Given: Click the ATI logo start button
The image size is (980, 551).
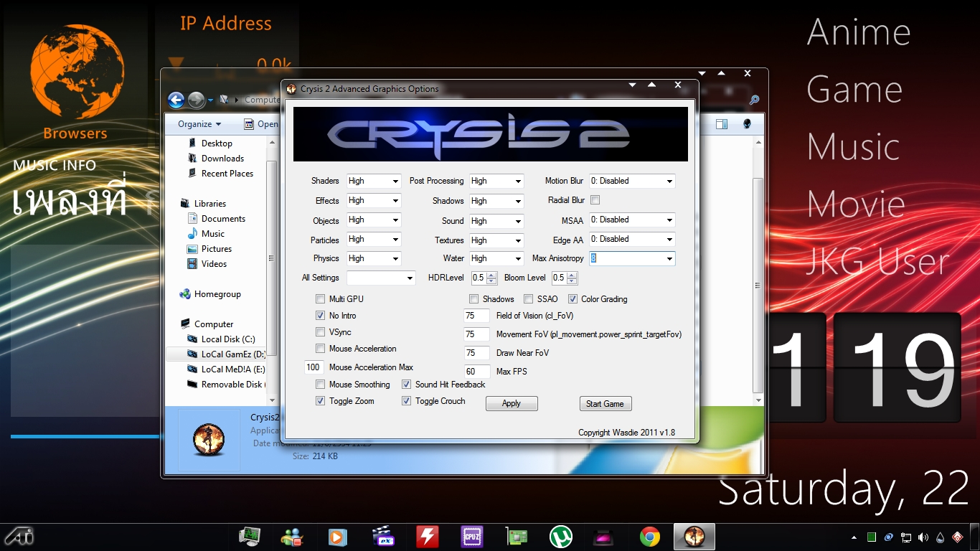Looking at the screenshot, I should coord(18,536).
